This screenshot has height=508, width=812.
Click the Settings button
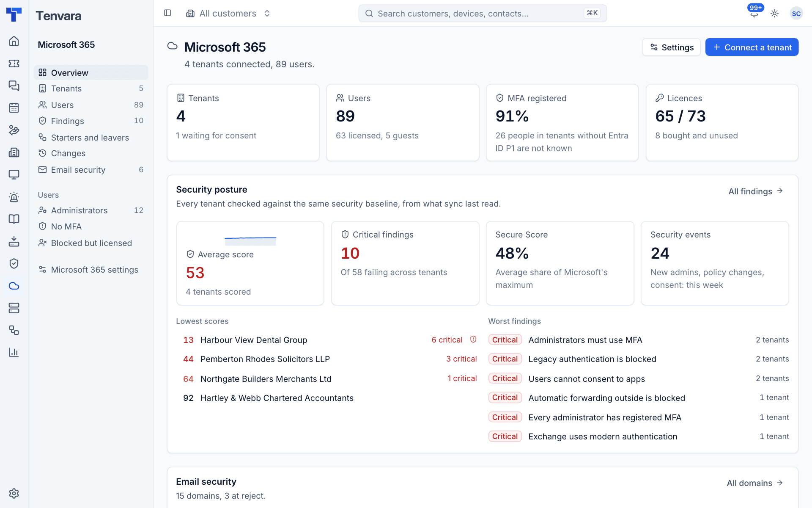point(671,47)
